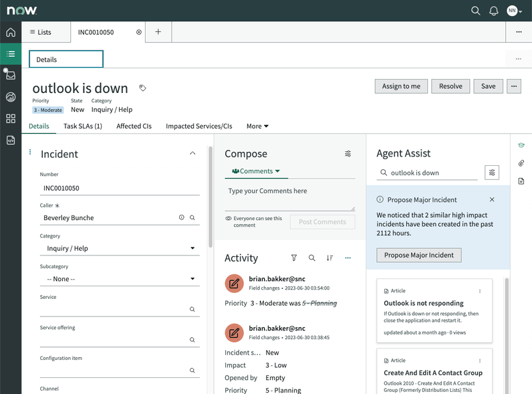Open the Dashboards sidebar icon
Viewport: 532px width, 394px height.
click(11, 97)
